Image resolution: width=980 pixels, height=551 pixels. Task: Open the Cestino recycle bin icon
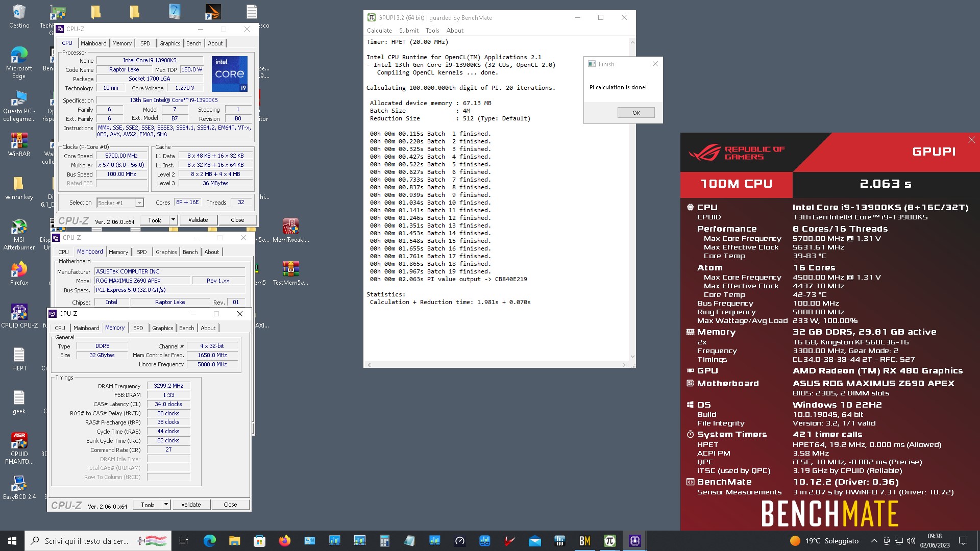[x=19, y=16]
